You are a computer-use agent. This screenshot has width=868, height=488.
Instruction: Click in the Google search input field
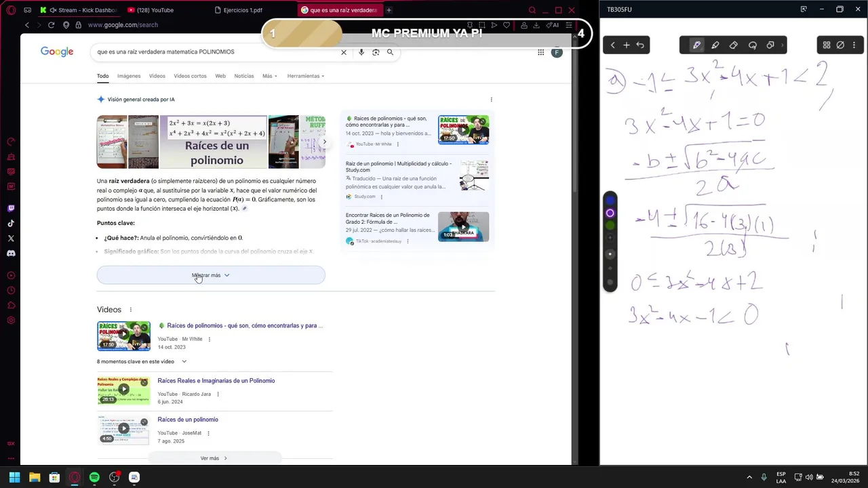pos(217,52)
